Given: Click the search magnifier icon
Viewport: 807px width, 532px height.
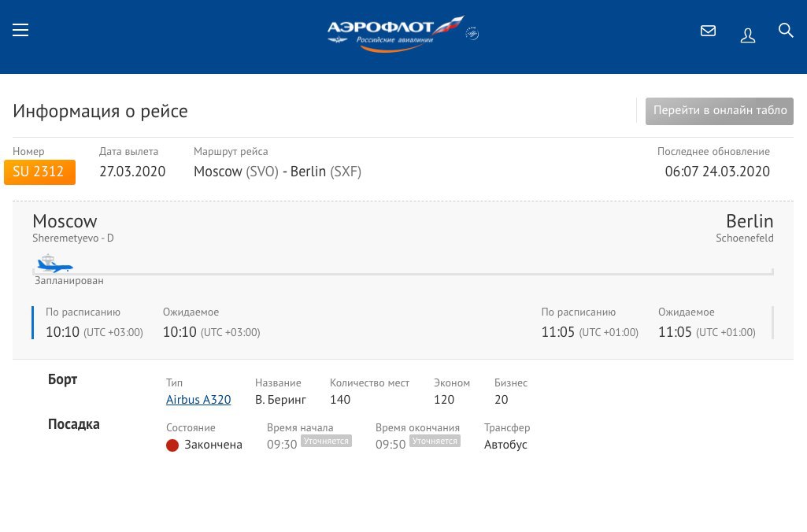Looking at the screenshot, I should click(785, 31).
